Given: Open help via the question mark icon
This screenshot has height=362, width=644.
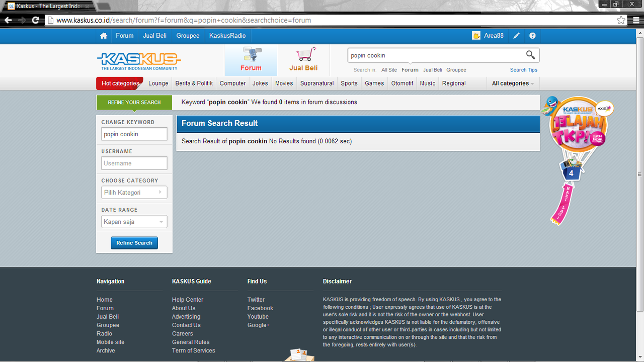Looking at the screenshot, I should pos(532,36).
